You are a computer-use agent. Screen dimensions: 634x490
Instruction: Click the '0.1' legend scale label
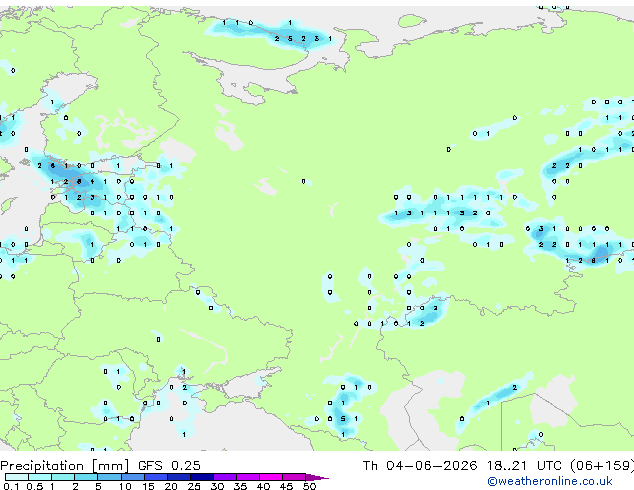[x=11, y=486]
